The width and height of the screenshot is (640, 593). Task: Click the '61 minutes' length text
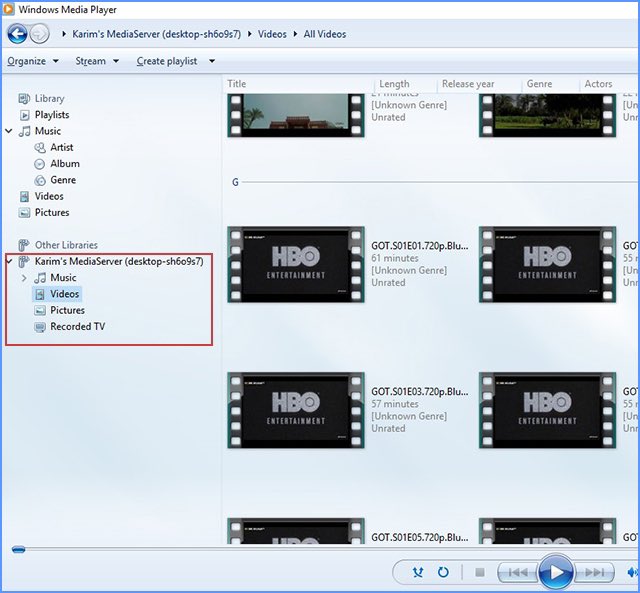click(395, 258)
